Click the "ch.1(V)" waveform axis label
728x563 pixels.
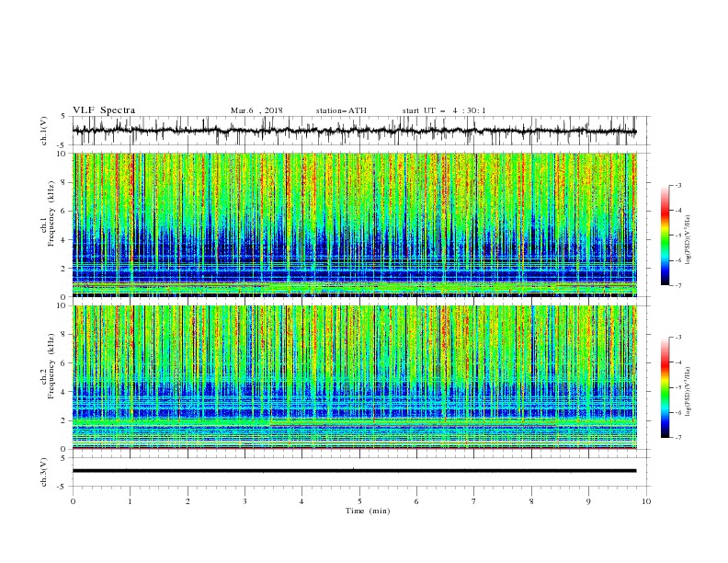click(44, 131)
